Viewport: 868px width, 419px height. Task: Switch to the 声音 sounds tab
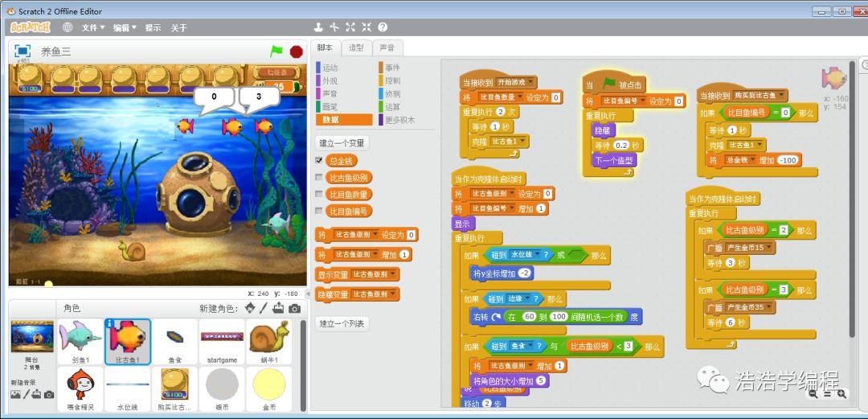[387, 47]
